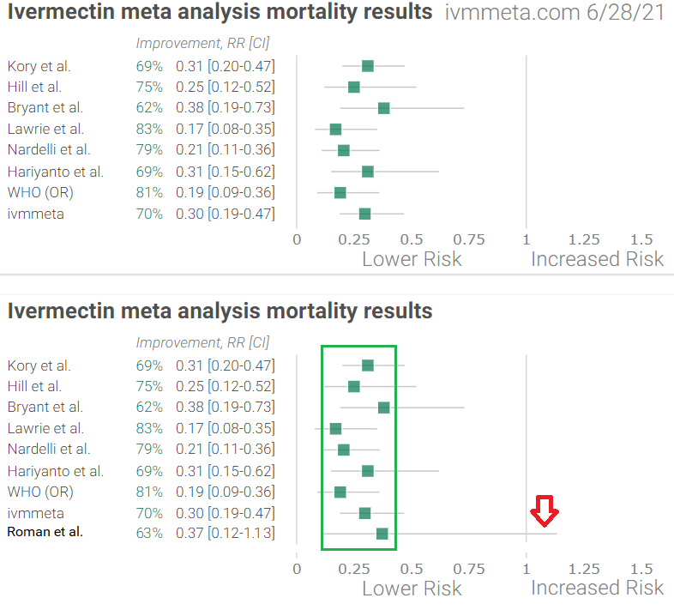Click bottom chart's Lower Risk axis label
Screen dimensions: 674x616
[x=412, y=588]
